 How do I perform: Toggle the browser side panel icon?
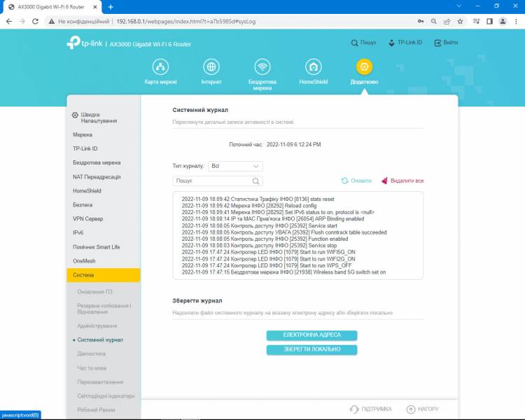click(x=489, y=22)
